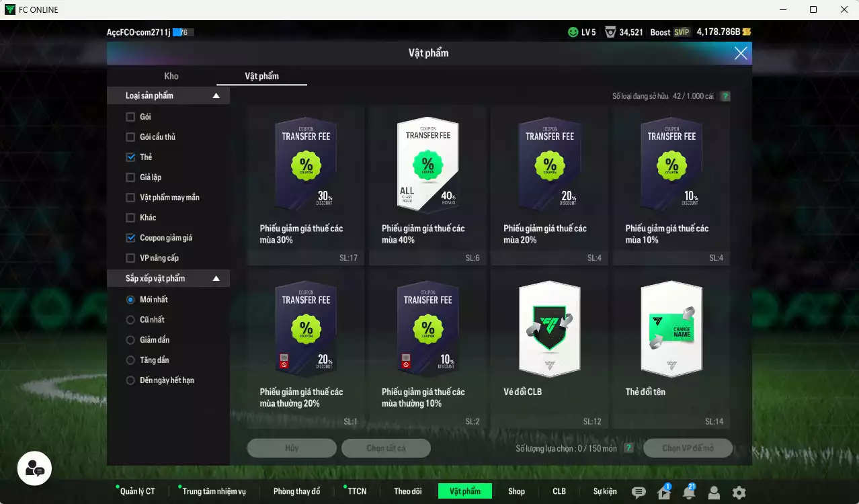Click the help icon beside selection quantity
This screenshot has height=504, width=859.
tap(628, 448)
